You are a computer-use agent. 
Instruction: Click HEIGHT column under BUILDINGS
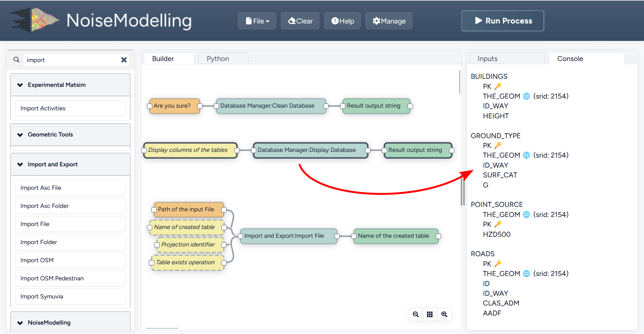496,116
